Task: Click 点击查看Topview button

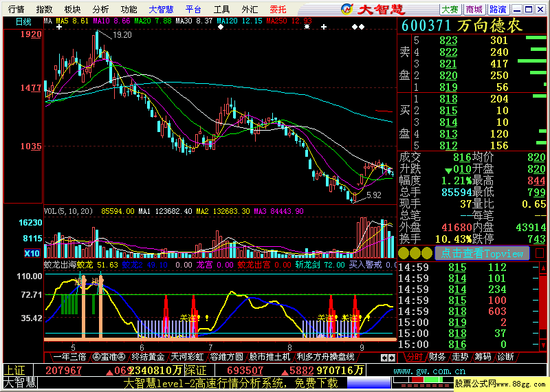Action: tap(482, 253)
